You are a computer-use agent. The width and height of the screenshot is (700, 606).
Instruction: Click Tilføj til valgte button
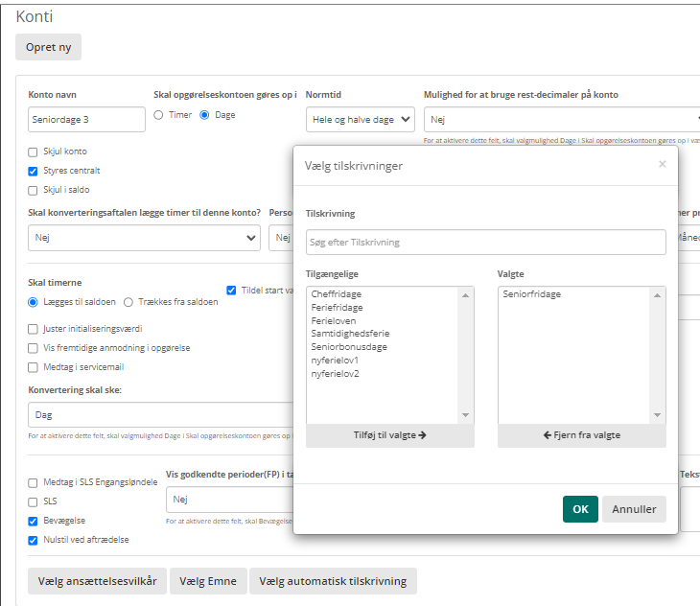(x=389, y=434)
